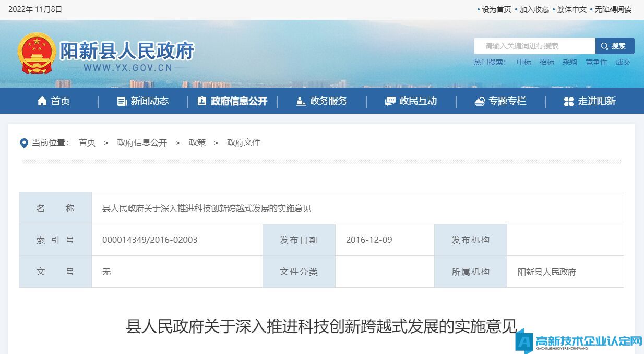Switch to 繁体中文 version

coord(571,9)
